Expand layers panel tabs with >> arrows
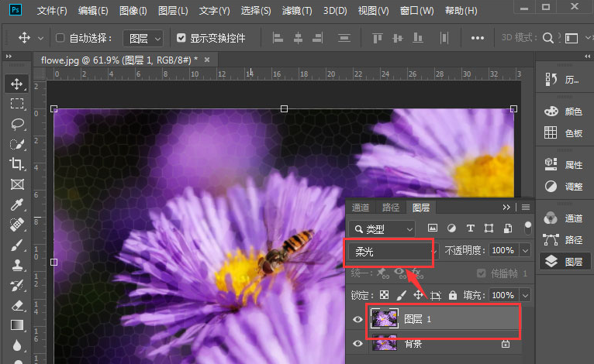This screenshot has height=364, width=594. [x=506, y=207]
